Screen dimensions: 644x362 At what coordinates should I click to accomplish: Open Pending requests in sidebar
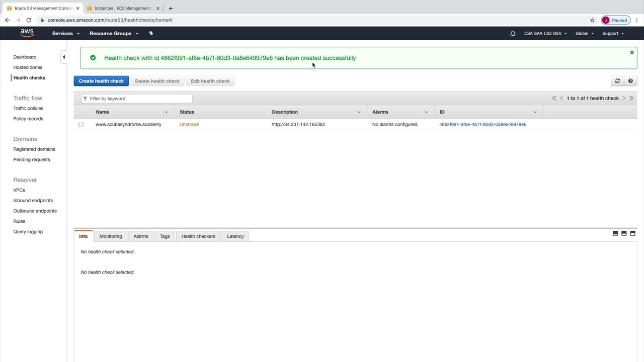[32, 159]
